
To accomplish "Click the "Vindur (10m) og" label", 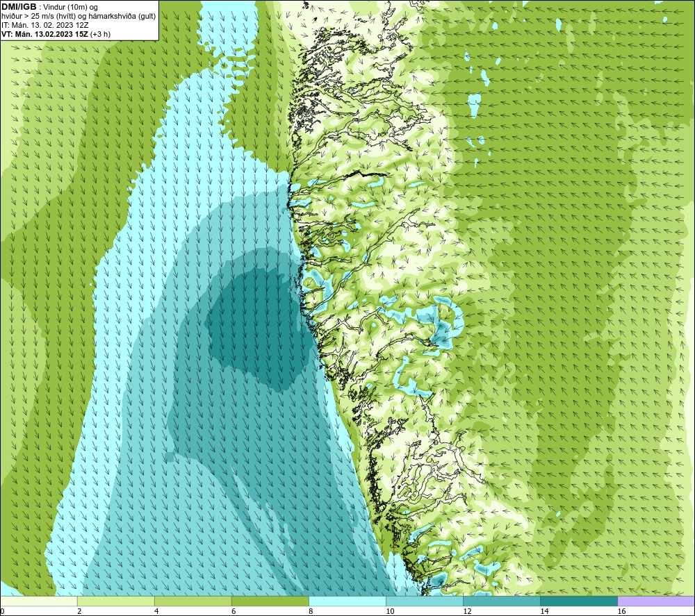I will 72,7.
